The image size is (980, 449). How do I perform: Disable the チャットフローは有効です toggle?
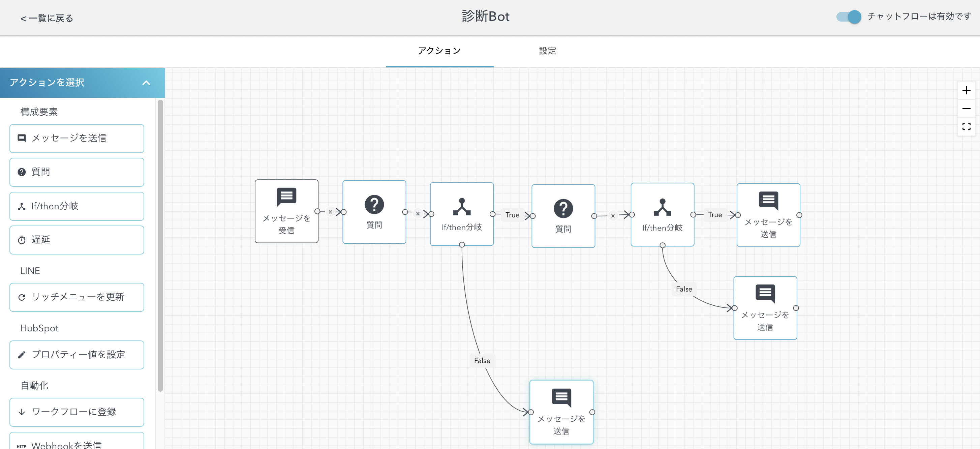[848, 17]
